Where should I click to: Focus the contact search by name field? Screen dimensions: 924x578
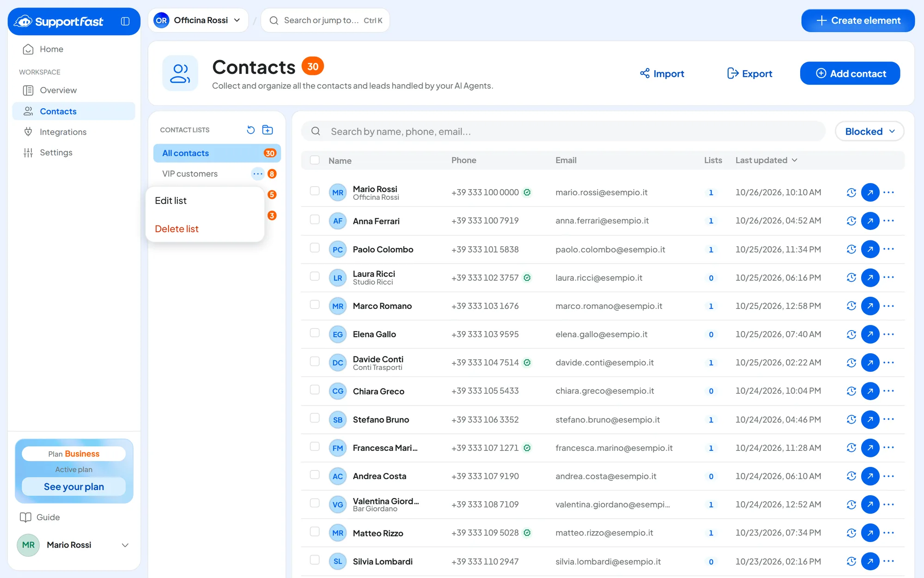tap(563, 131)
